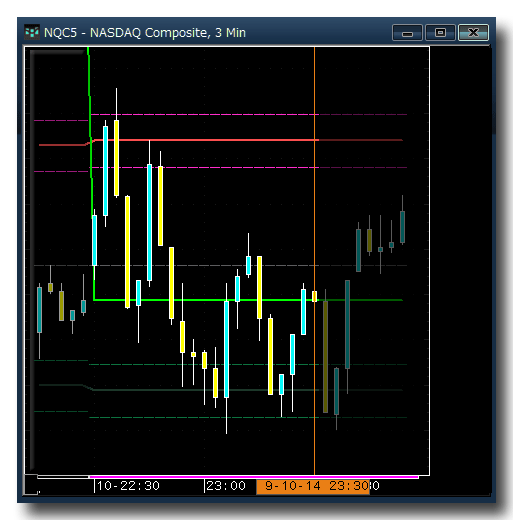Click the chart application icon in title bar
Screen dimensions: 513x520
[32, 33]
